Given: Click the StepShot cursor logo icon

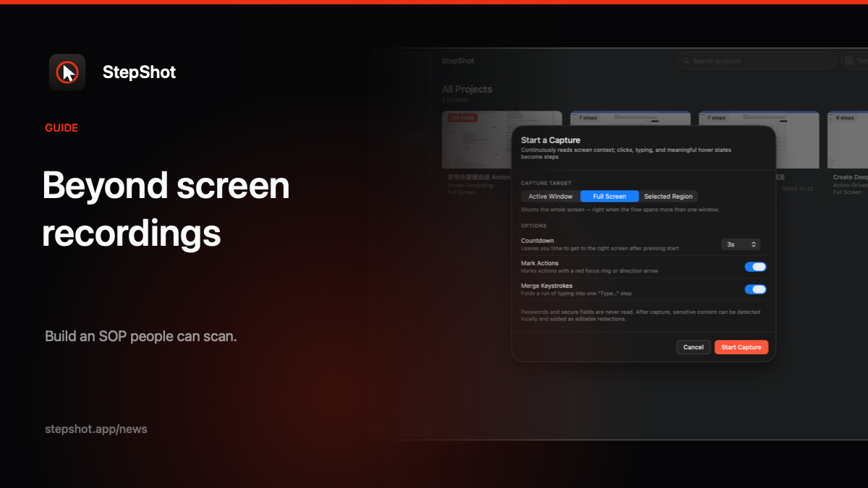Looking at the screenshot, I should coord(67,72).
